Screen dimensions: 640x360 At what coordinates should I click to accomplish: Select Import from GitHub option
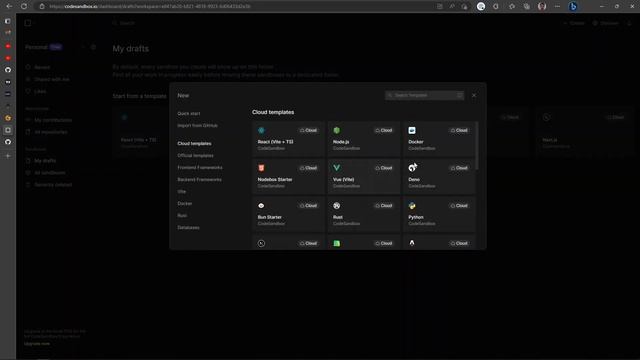click(198, 125)
